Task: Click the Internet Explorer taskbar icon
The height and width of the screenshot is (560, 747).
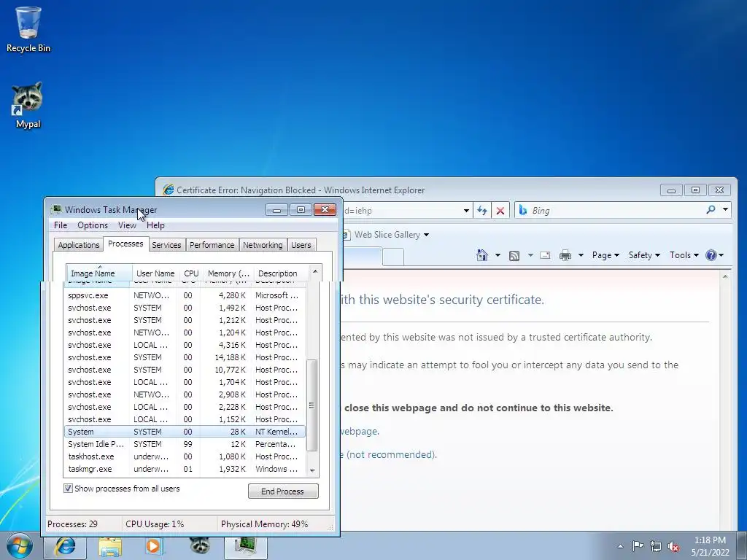Action: pos(65,547)
